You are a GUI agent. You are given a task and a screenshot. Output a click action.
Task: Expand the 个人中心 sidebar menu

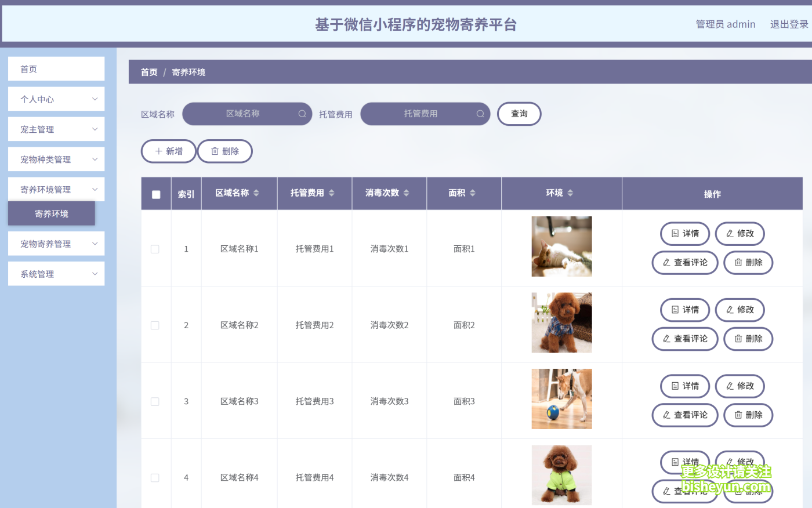(x=56, y=99)
